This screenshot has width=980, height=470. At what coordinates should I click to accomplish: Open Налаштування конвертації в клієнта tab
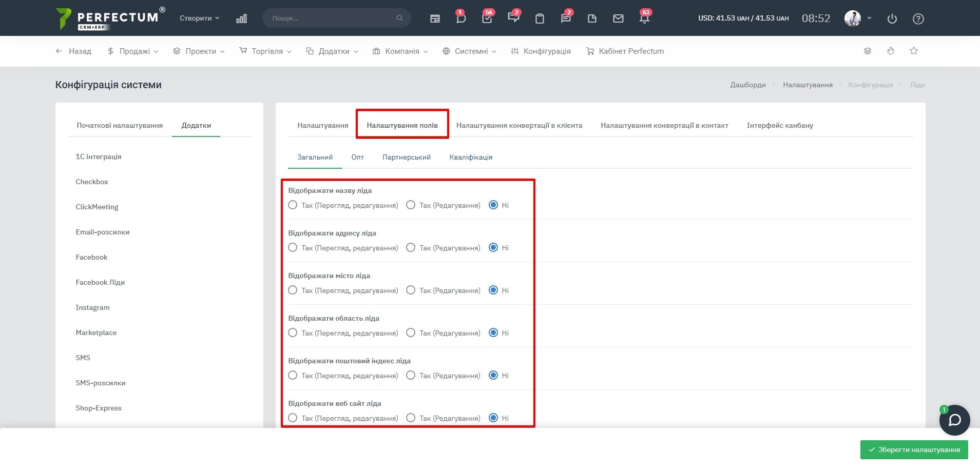click(x=519, y=125)
